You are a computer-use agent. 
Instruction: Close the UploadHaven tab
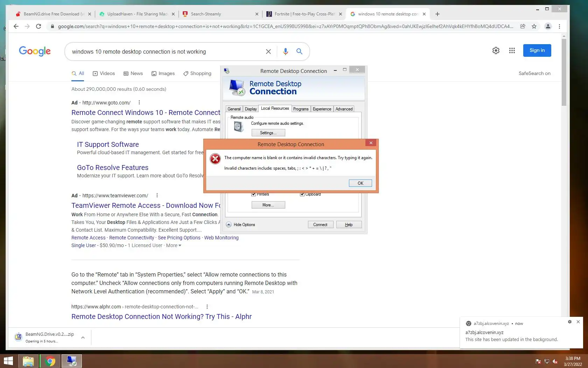pos(173,14)
